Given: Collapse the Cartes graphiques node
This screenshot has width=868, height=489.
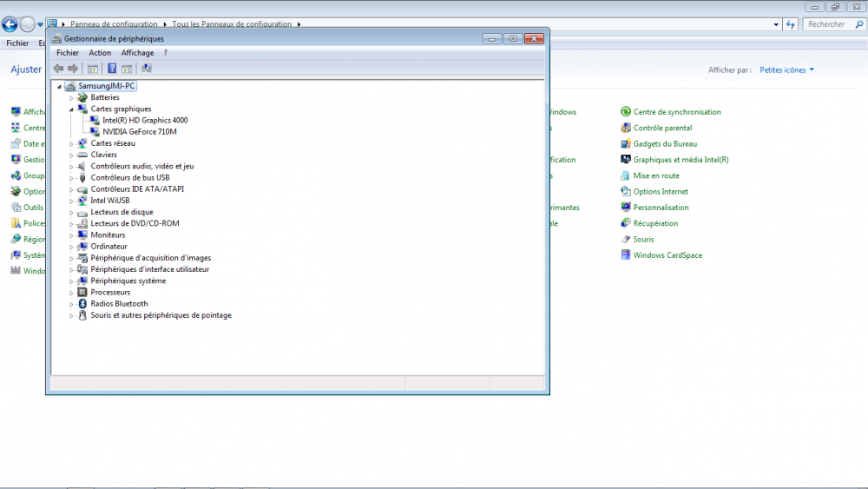Looking at the screenshot, I should click(x=72, y=109).
